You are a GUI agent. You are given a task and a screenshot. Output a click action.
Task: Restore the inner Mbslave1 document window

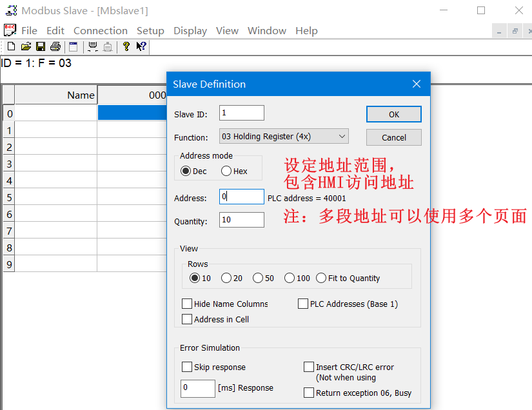515,31
